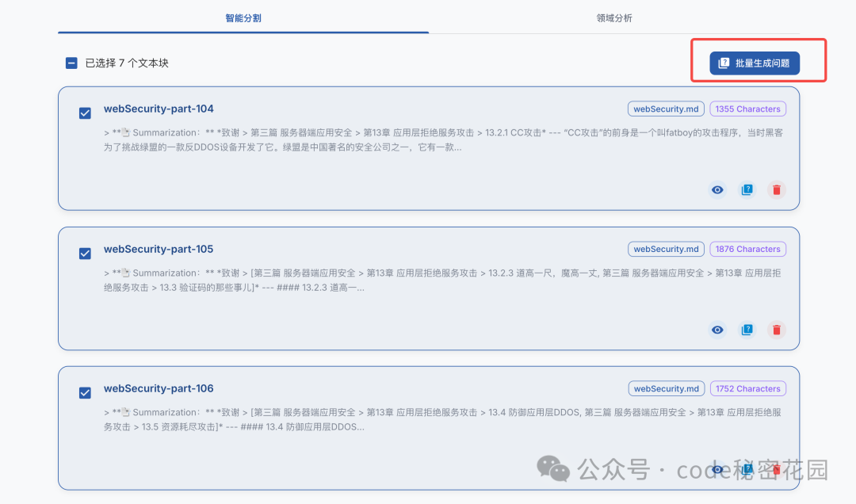
Task: Click the webSecurity.md tag on part-104 card
Action: (x=666, y=109)
